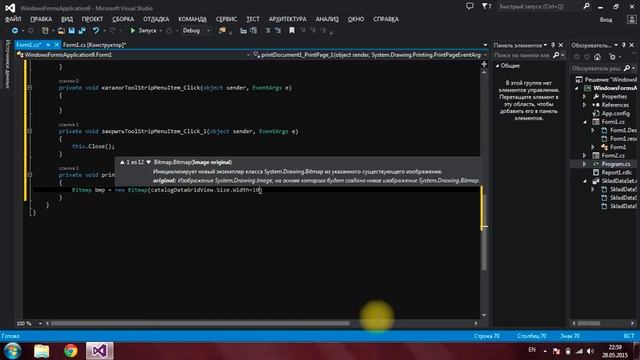Select App.config in Solution Explorer
640x360 pixels.
coord(615,113)
